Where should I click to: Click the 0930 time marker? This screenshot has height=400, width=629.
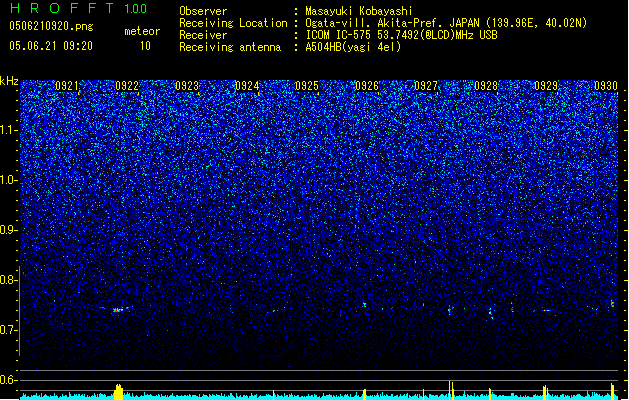pos(606,86)
